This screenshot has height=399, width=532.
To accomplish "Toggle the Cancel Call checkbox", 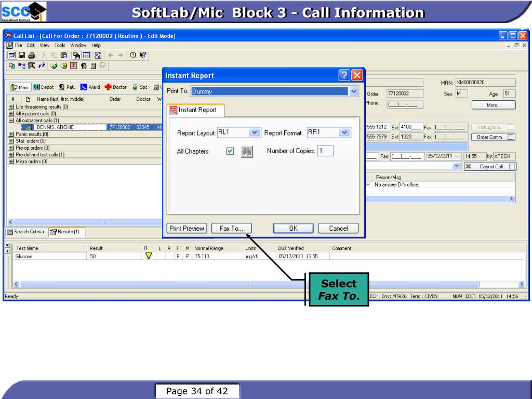I will tap(512, 166).
